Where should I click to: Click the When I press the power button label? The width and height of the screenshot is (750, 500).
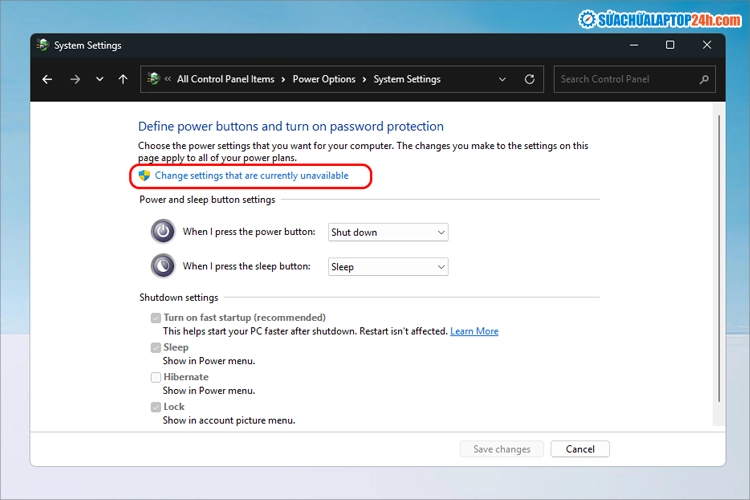[x=249, y=232]
